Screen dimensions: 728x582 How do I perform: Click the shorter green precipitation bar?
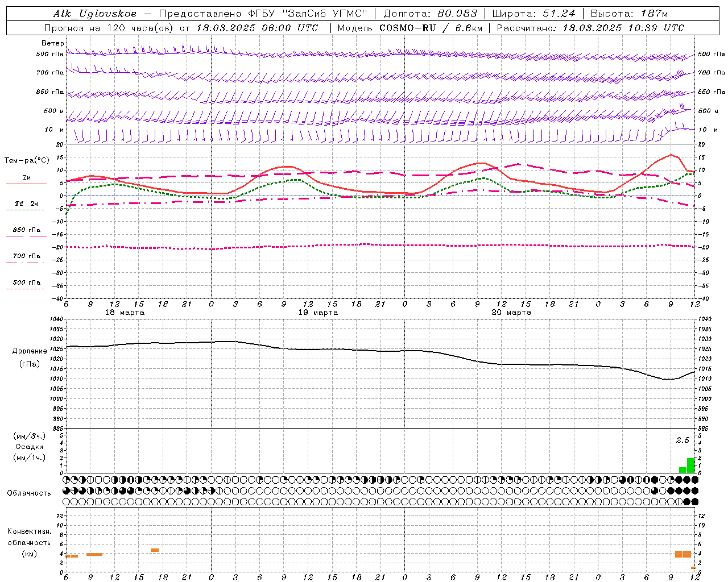[x=683, y=470]
